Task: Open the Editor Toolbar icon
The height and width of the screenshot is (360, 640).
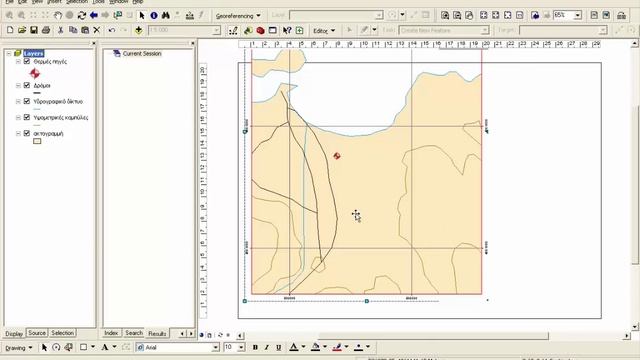Action: click(x=233, y=31)
